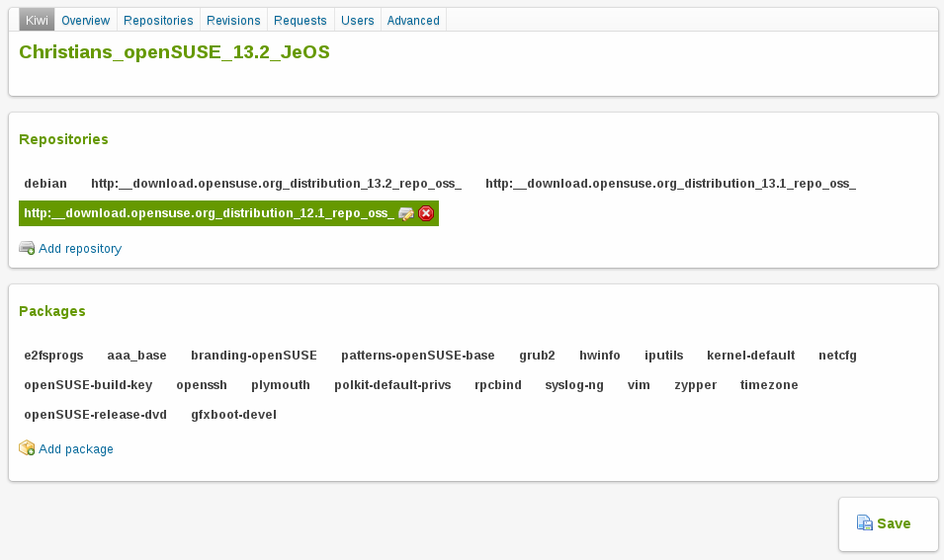Click the Add package link
The image size is (944, 560).
click(76, 448)
